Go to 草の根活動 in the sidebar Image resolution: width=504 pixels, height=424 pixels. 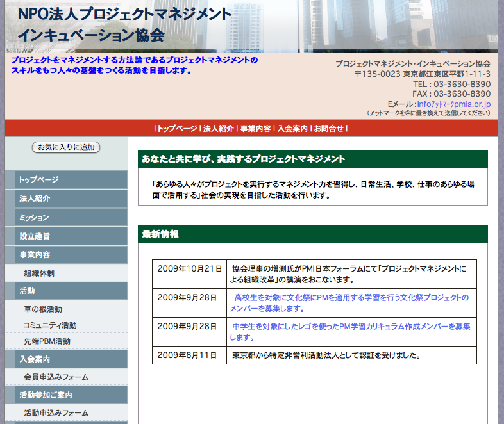coord(43,309)
